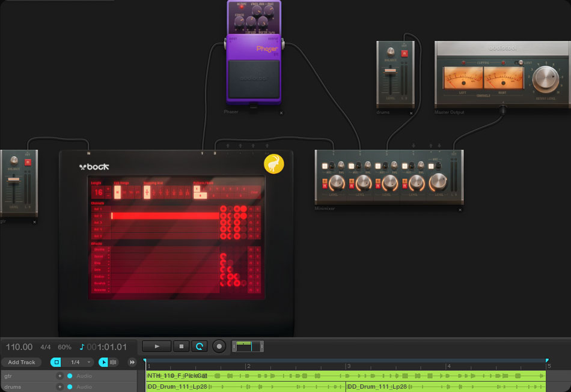Stop playback with the Stop button

pyautogui.click(x=182, y=346)
